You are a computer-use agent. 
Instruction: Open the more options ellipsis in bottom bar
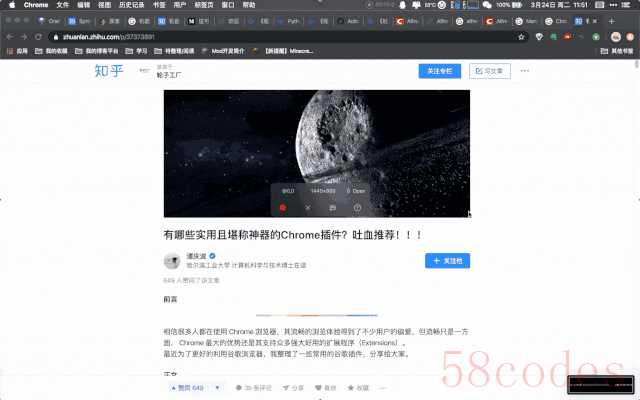(384, 387)
